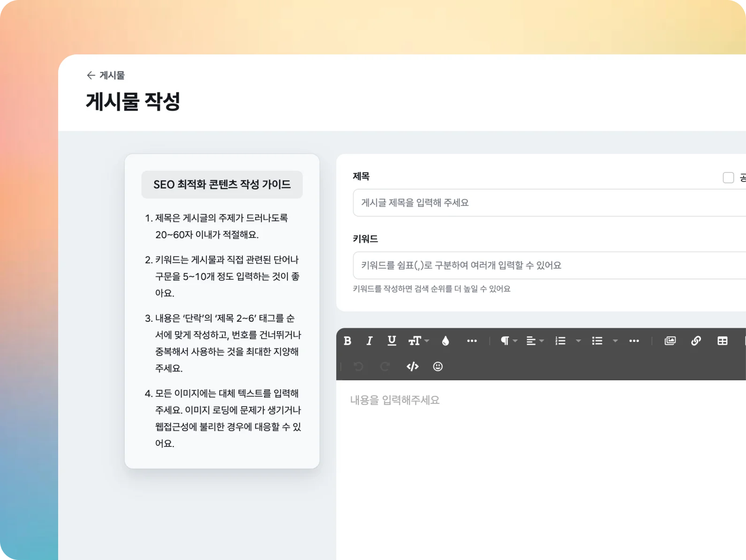746x560 pixels.
Task: Click the redo icon
Action: point(385,367)
